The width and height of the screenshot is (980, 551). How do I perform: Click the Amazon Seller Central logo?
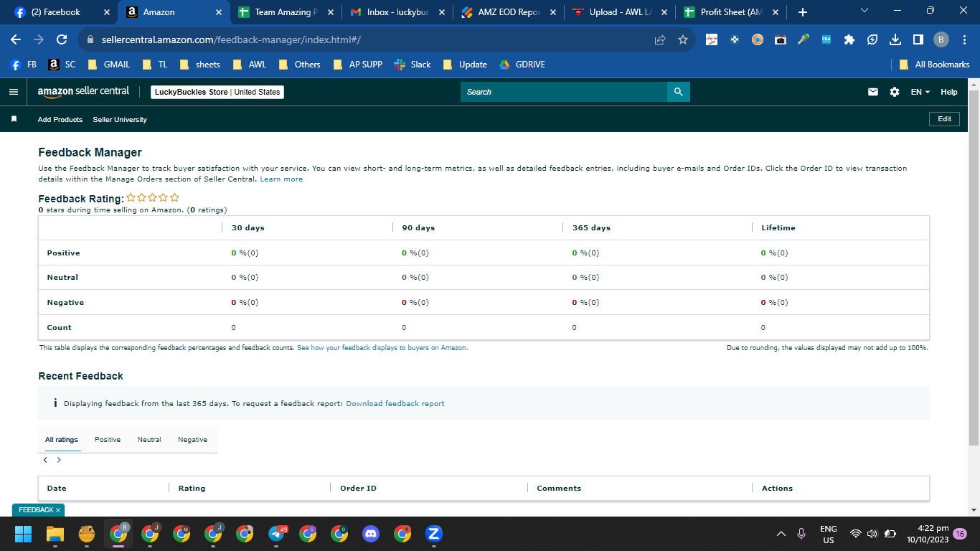(x=83, y=92)
